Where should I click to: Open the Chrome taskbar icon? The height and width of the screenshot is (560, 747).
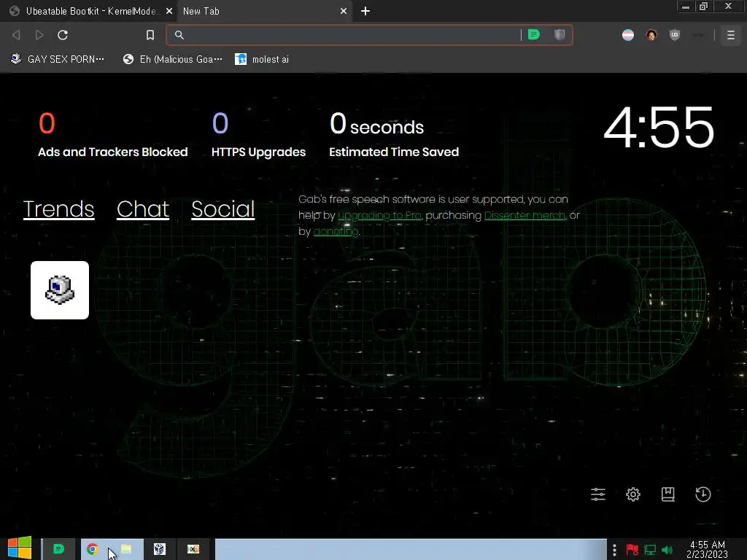(x=93, y=550)
